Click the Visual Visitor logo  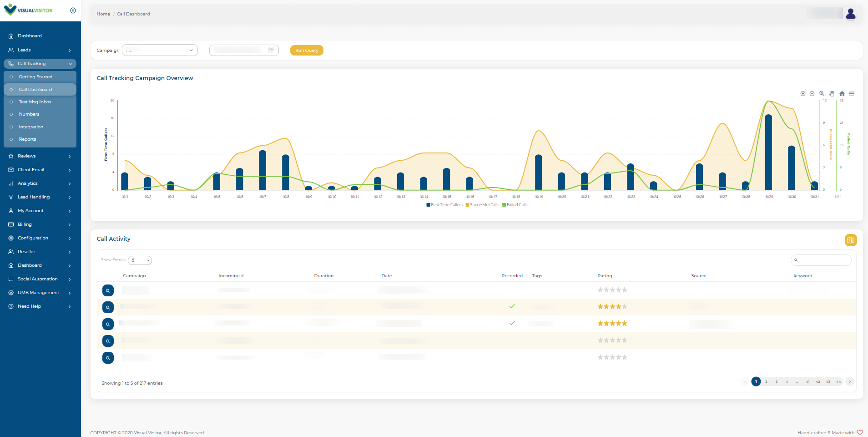28,10
